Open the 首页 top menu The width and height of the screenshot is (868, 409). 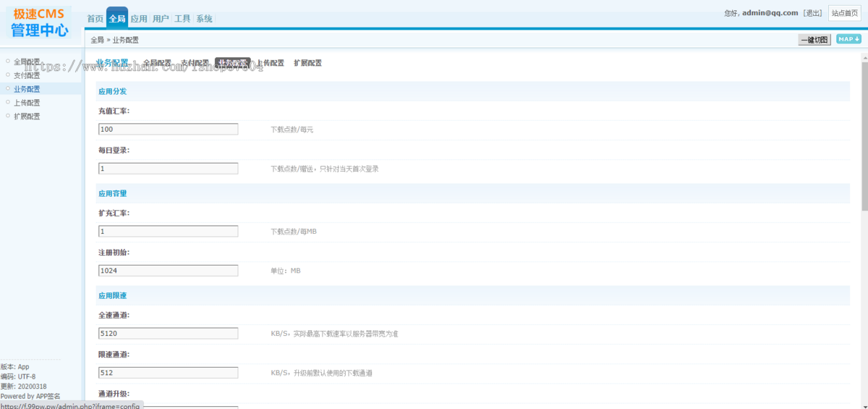click(95, 19)
